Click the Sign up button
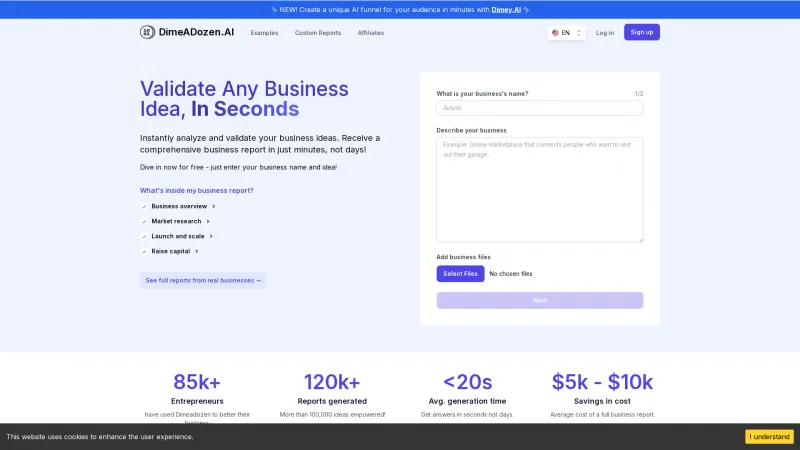 [641, 32]
